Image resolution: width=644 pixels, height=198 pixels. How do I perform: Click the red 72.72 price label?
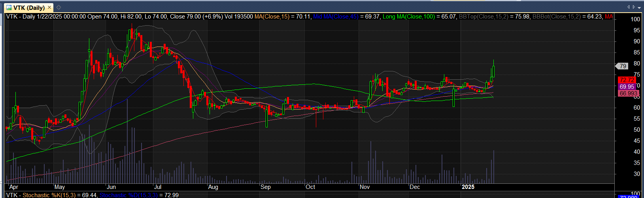click(627, 80)
